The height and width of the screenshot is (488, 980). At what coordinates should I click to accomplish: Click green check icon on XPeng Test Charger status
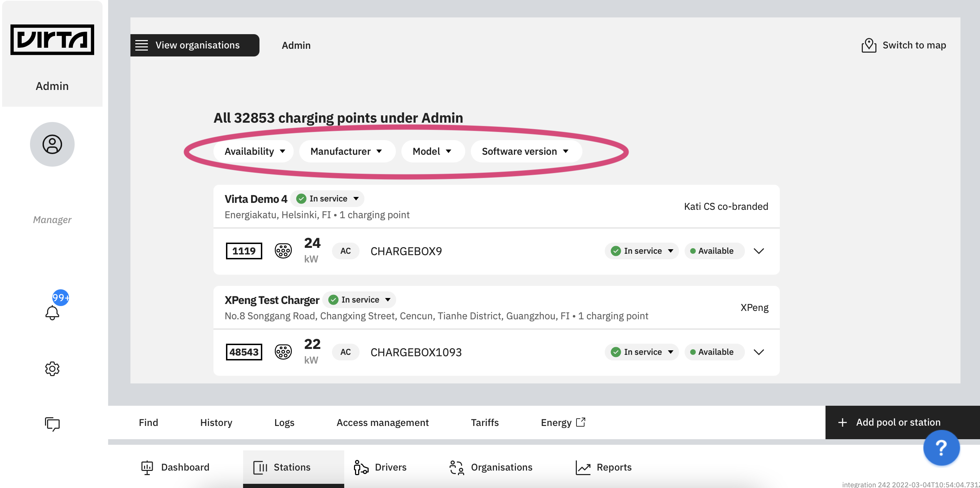pyautogui.click(x=333, y=300)
